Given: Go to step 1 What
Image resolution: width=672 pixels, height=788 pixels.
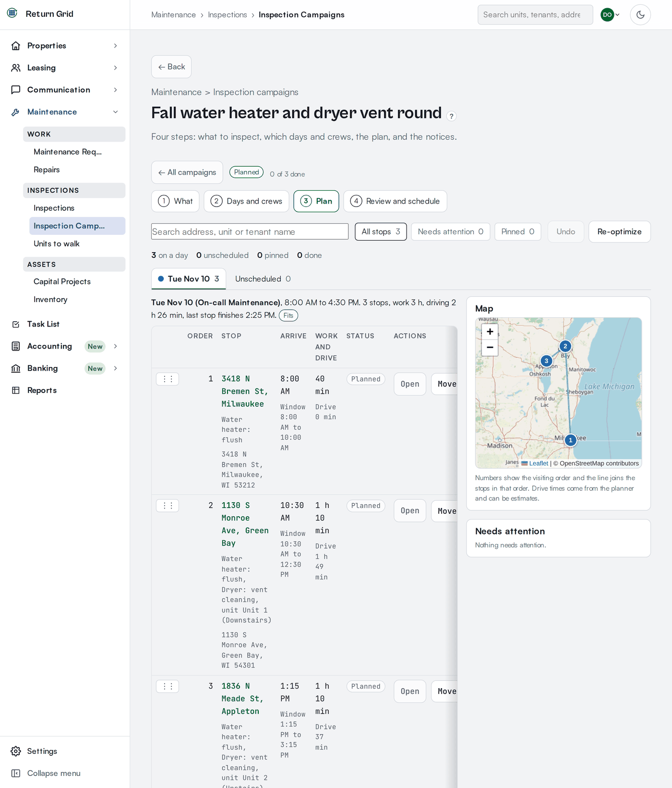Looking at the screenshot, I should (175, 201).
